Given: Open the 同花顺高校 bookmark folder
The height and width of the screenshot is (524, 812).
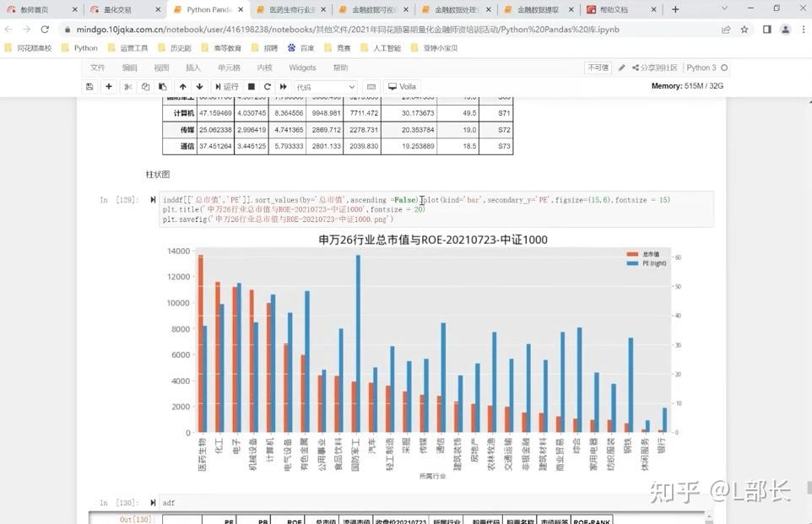Looking at the screenshot, I should 29,48.
